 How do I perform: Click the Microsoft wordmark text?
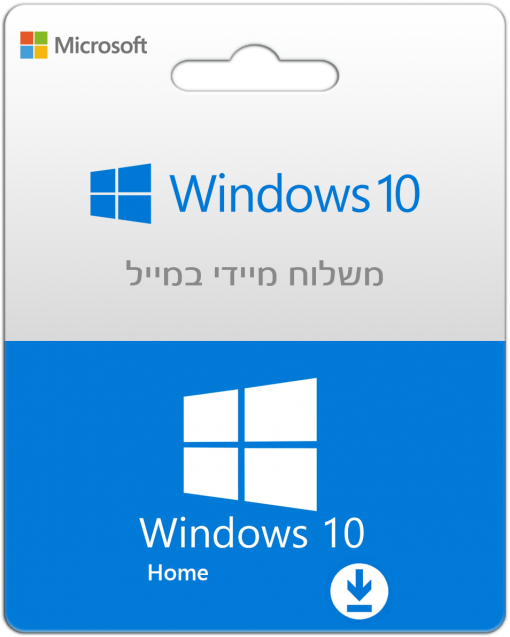point(101,45)
